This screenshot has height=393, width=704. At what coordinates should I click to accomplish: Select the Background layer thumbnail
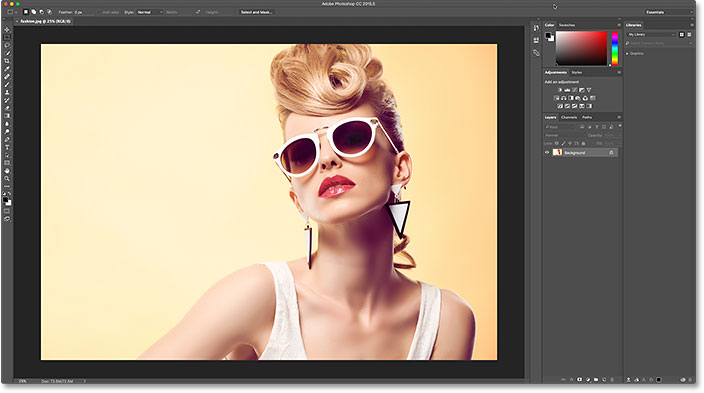point(557,152)
